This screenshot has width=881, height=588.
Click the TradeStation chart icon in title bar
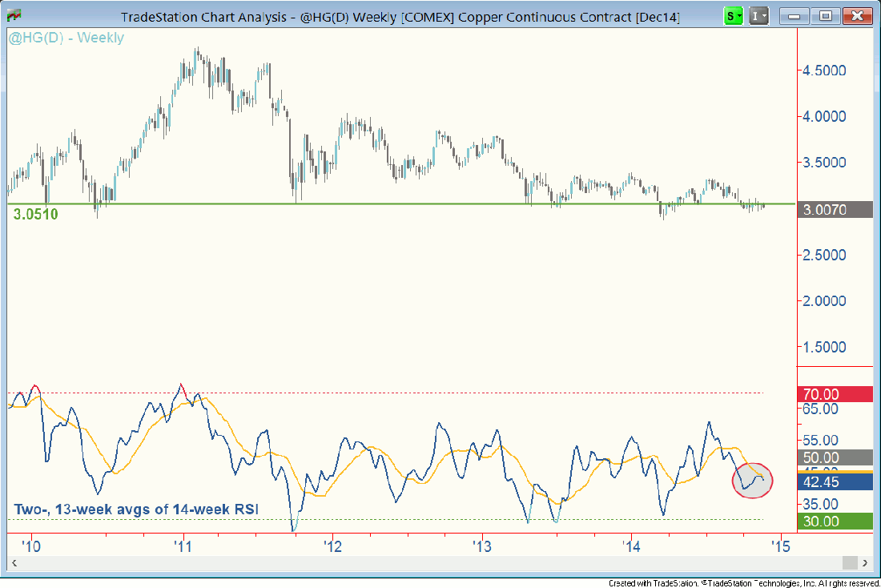pyautogui.click(x=14, y=15)
